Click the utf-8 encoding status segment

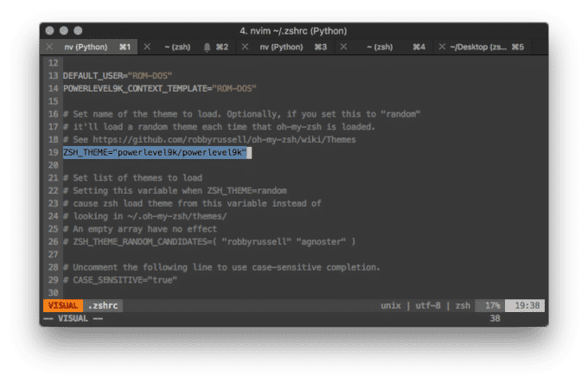pyautogui.click(x=430, y=305)
